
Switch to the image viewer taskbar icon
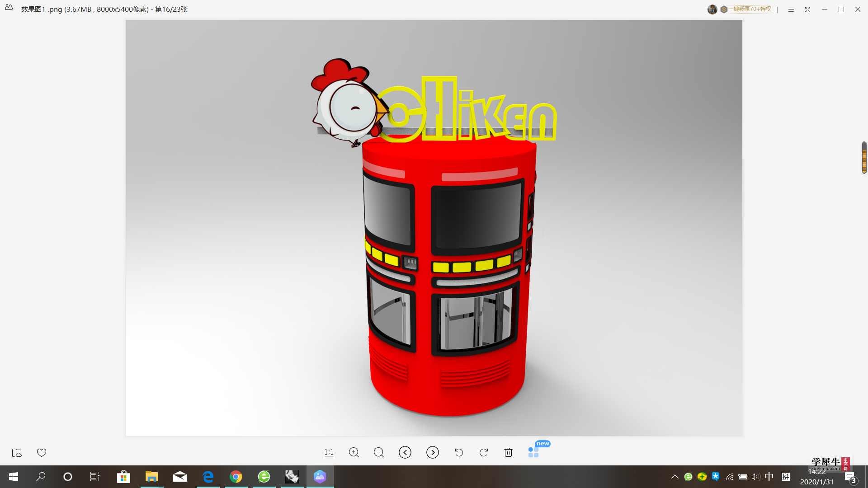click(320, 477)
